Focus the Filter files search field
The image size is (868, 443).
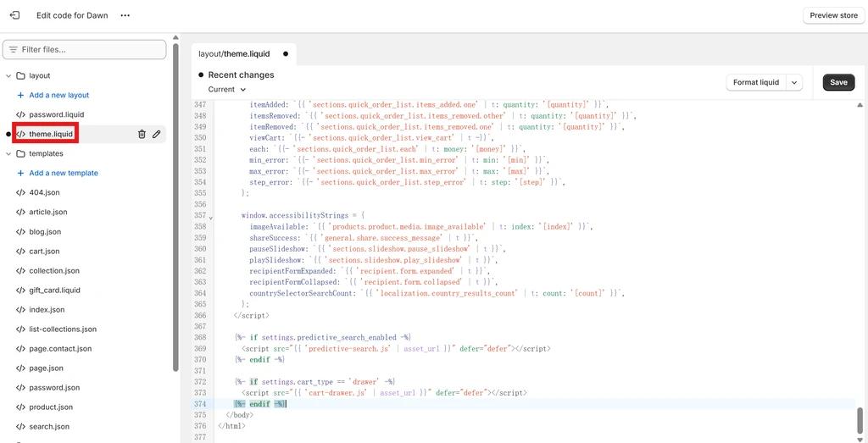point(84,50)
